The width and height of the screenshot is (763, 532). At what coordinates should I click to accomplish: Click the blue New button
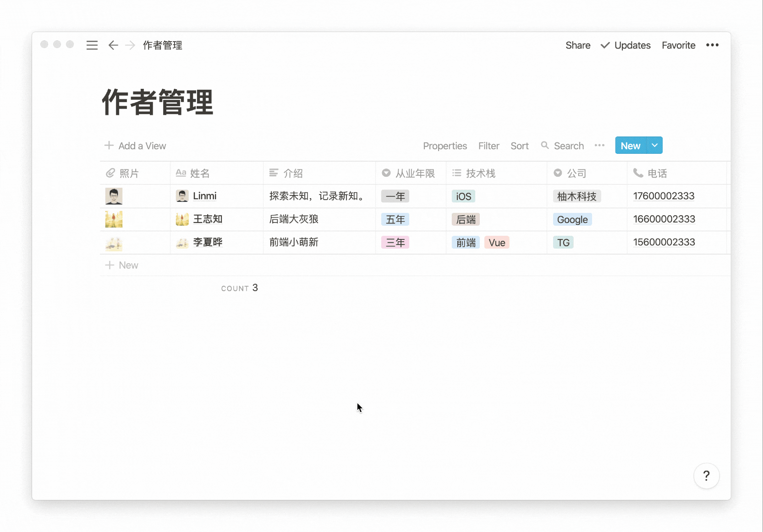(631, 146)
